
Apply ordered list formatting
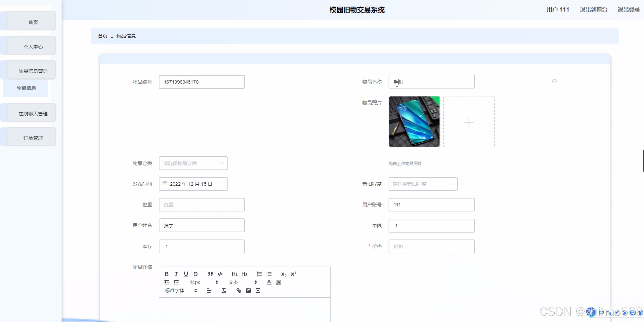[259, 274]
